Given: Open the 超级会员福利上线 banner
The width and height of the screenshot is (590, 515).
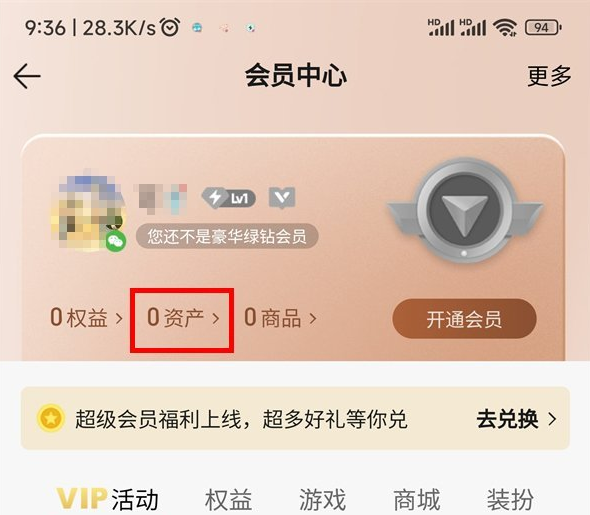Looking at the screenshot, I should point(295,418).
